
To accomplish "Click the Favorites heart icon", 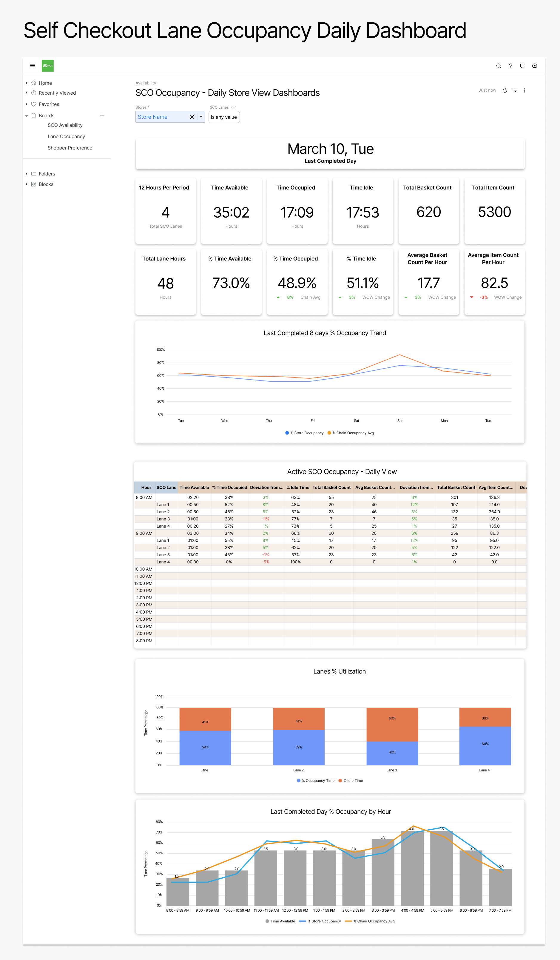I will click(x=33, y=104).
